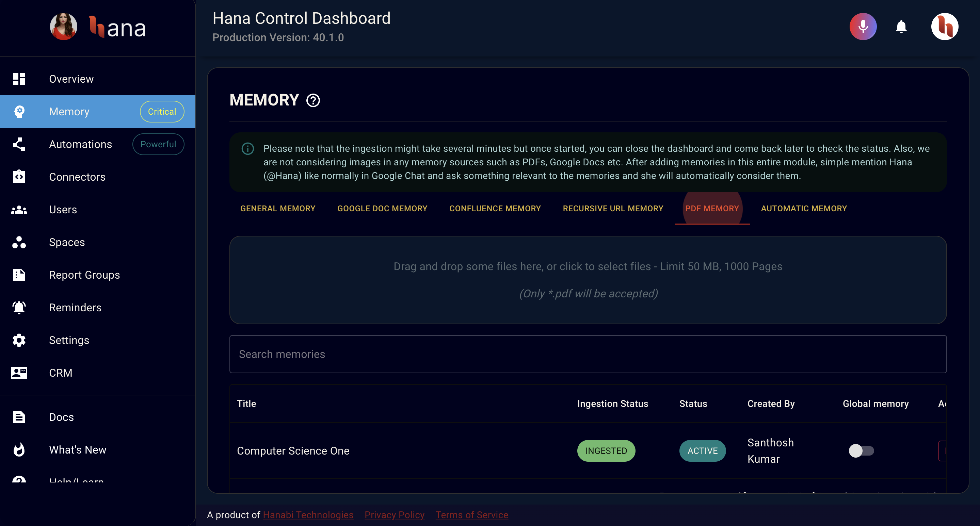Click the Memory sidebar icon

(19, 111)
